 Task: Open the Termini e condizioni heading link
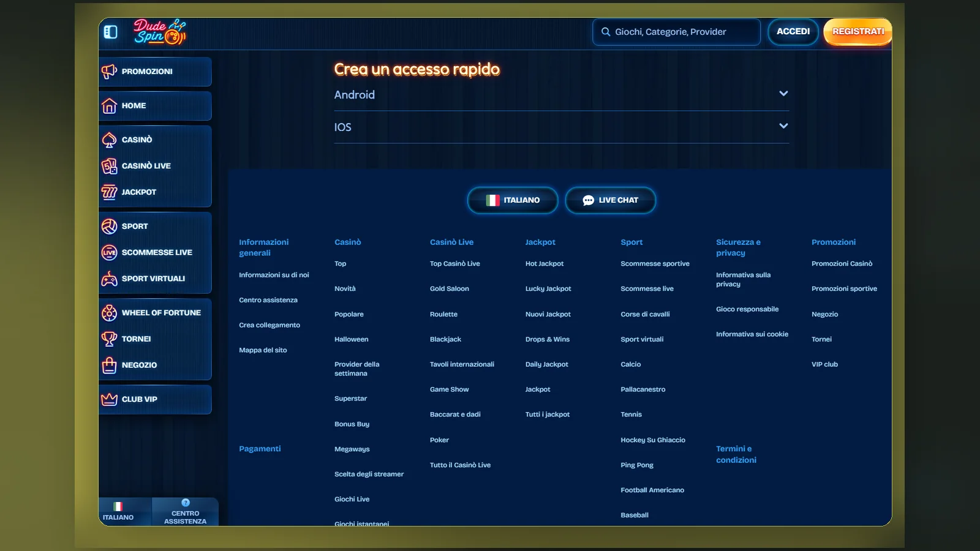[x=736, y=454]
